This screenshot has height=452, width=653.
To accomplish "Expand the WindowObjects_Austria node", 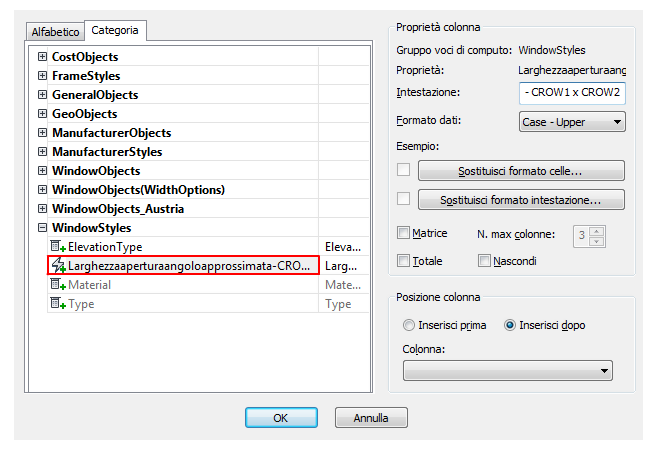I will (x=42, y=208).
